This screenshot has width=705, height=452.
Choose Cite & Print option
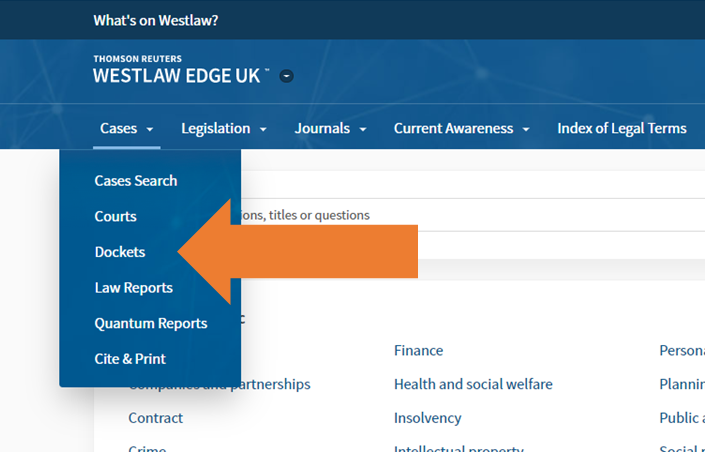(x=130, y=359)
